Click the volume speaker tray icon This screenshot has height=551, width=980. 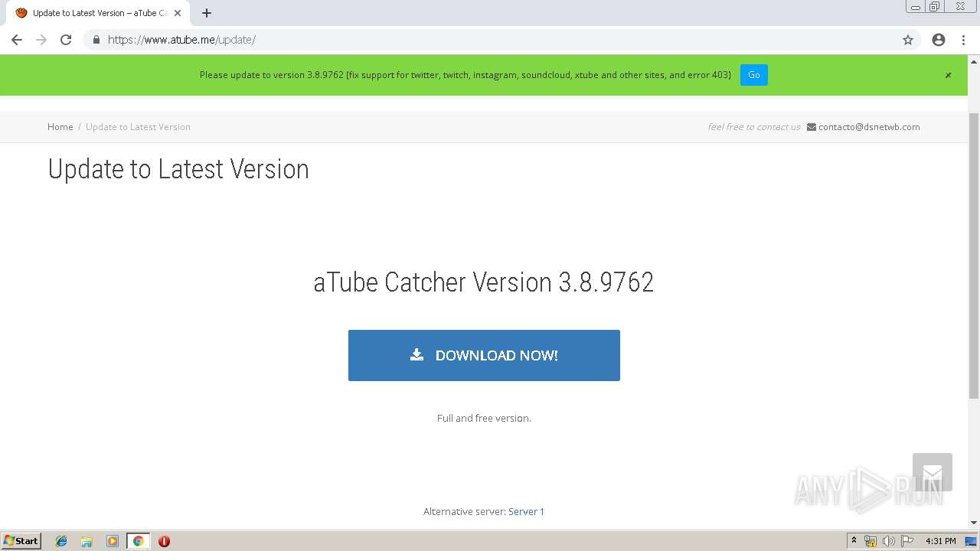888,541
